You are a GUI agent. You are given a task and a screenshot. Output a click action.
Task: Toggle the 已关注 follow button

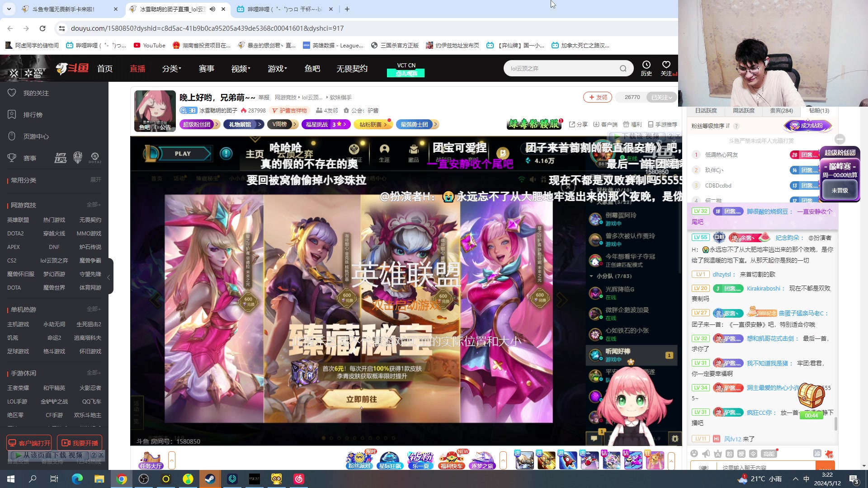[x=660, y=97]
